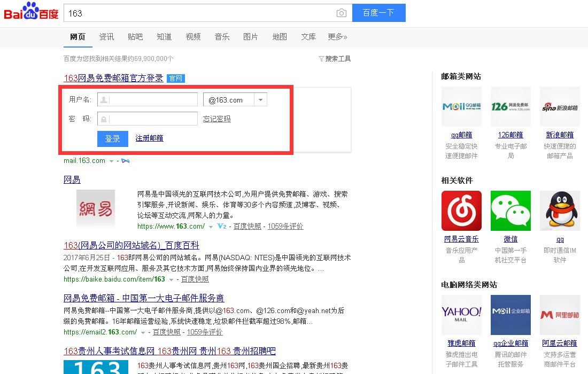Click the 1059条评价 link under 163.com
The height and width of the screenshot is (374, 588).
[285, 227]
